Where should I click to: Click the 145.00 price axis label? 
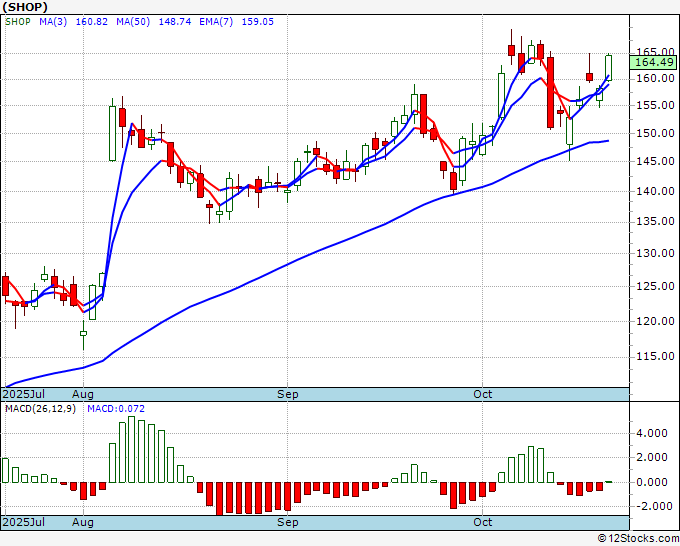[x=655, y=161]
